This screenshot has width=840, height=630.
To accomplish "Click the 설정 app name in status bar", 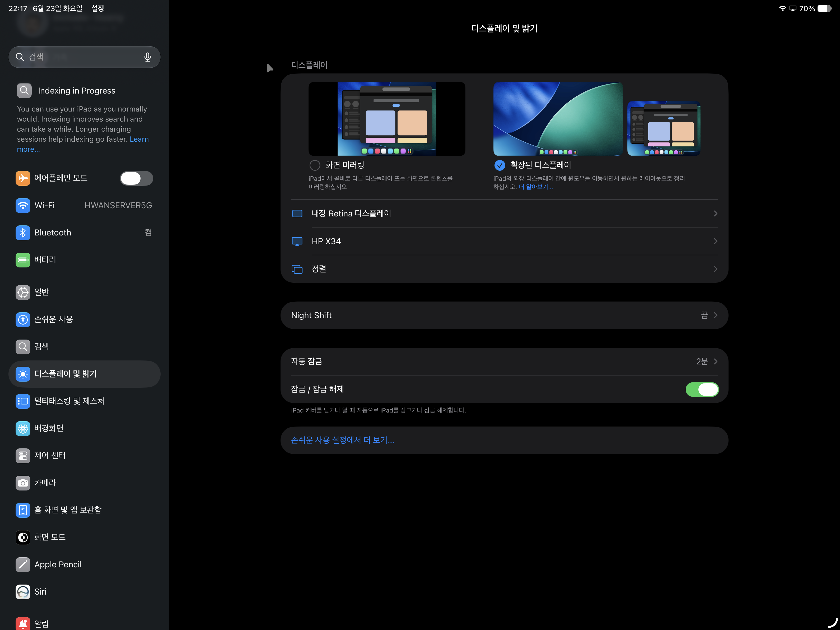I will (97, 8).
